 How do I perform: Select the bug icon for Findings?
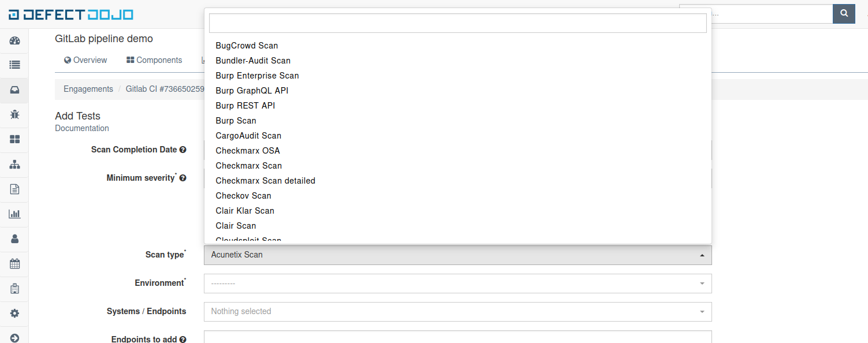[x=14, y=114]
